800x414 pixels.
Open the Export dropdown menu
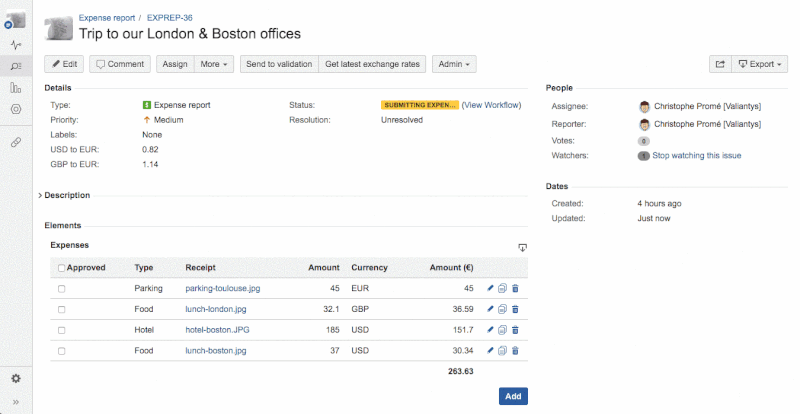pos(761,64)
